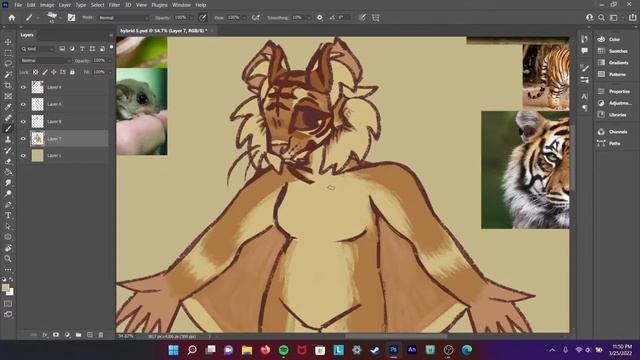Viewport: 640px width, 360px height.
Task: Click the foreground color swatch
Action: [5, 288]
